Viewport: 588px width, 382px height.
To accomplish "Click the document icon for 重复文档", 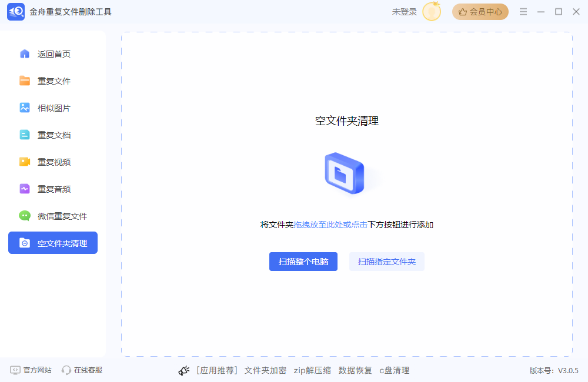I will 25,135.
